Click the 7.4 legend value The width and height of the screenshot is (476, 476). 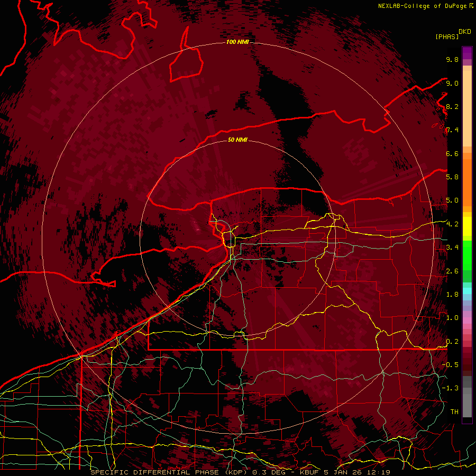pos(452,130)
